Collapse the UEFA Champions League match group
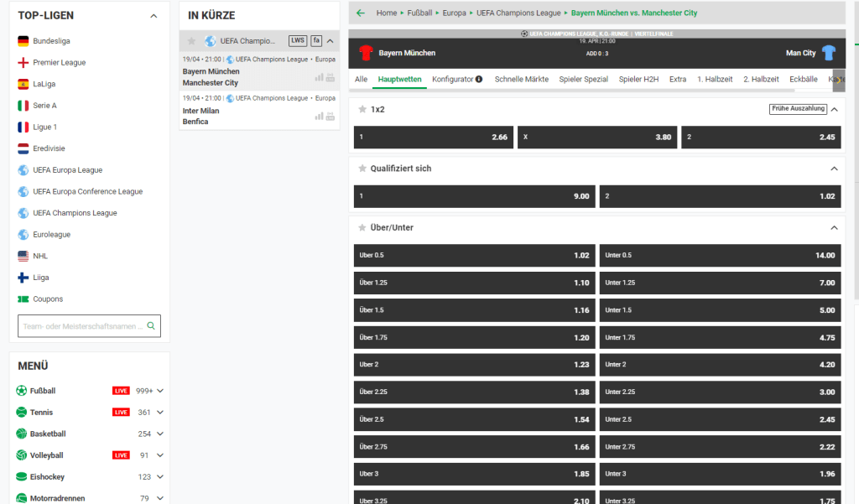Screen dimensions: 859x504 click(x=330, y=41)
